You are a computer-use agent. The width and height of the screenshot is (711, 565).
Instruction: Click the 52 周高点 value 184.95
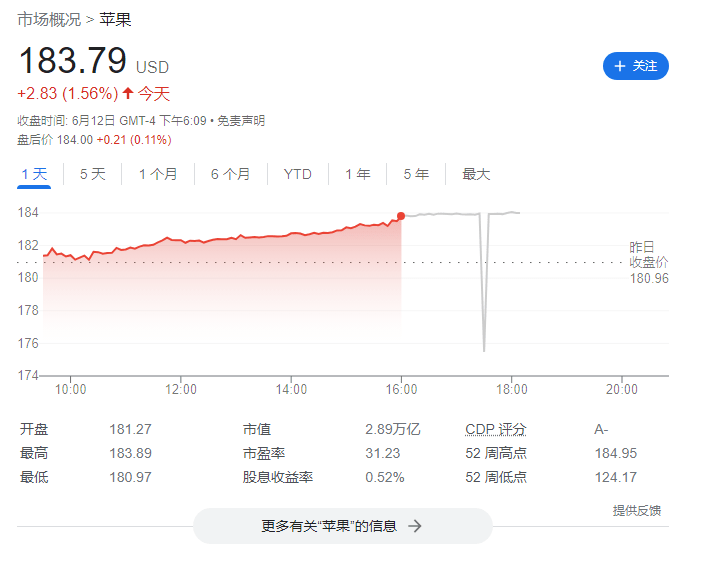[x=616, y=453]
